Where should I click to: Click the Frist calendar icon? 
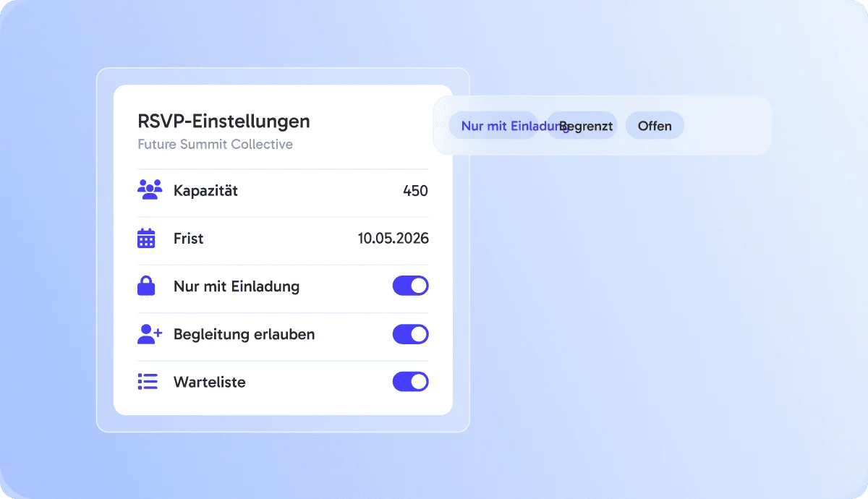(x=146, y=239)
